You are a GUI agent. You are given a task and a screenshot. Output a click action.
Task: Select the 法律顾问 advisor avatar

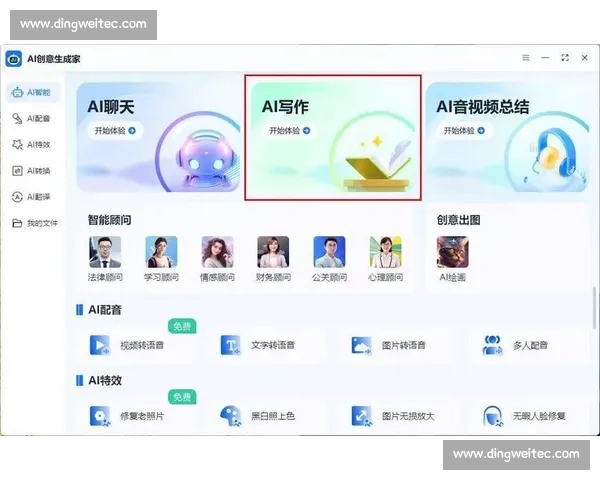105,252
